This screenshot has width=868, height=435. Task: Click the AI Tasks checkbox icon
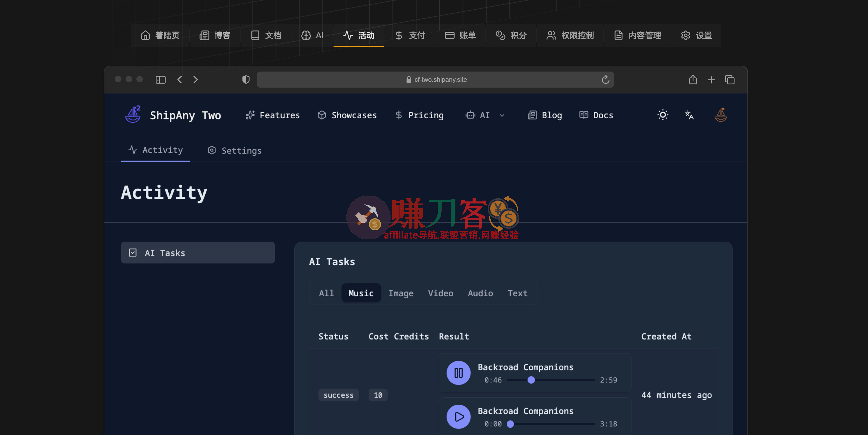click(133, 253)
